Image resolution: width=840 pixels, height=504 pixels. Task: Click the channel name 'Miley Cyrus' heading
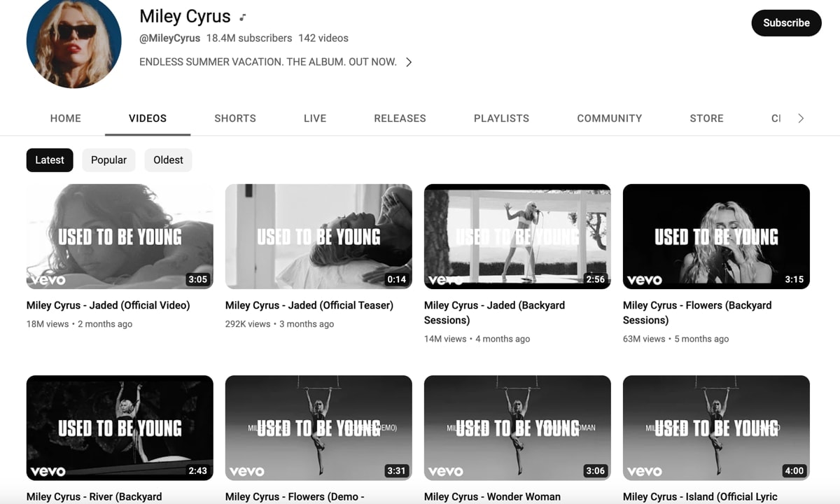click(x=185, y=17)
